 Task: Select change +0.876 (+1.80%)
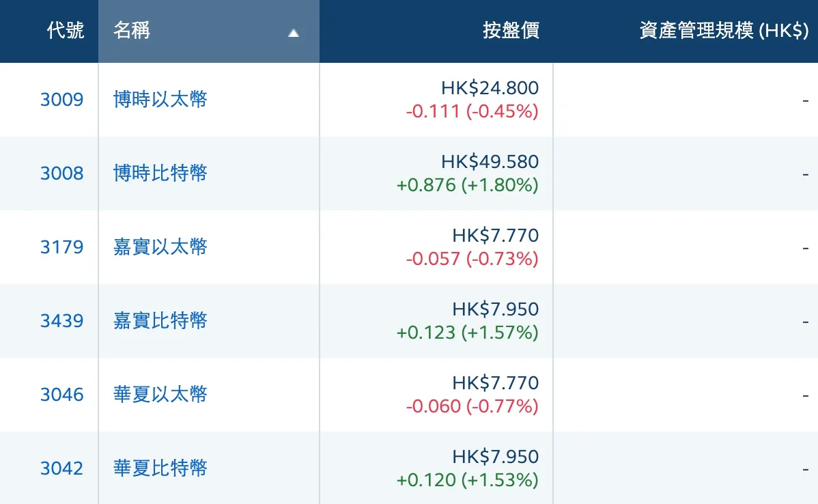(468, 185)
